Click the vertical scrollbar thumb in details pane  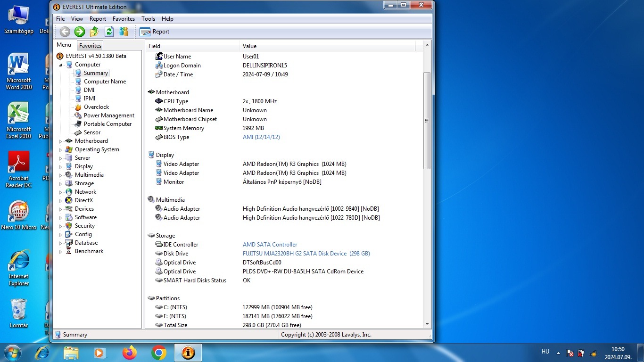pos(427,121)
